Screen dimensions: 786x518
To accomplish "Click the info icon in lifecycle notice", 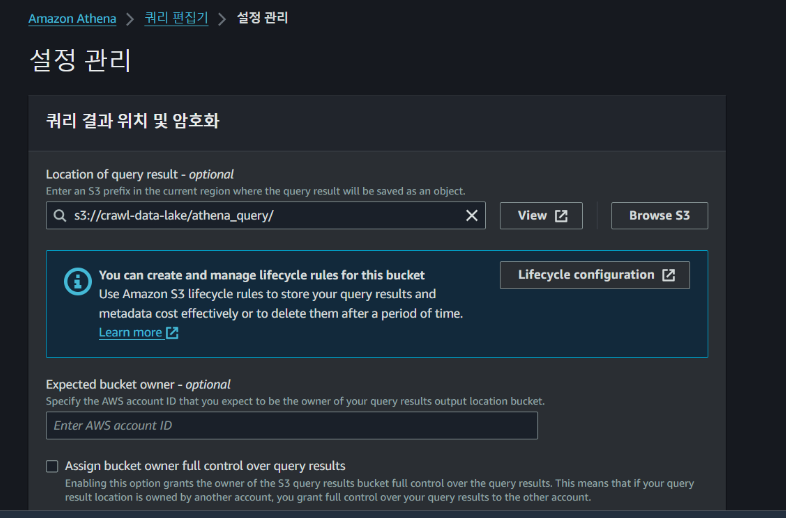I will click(x=78, y=281).
